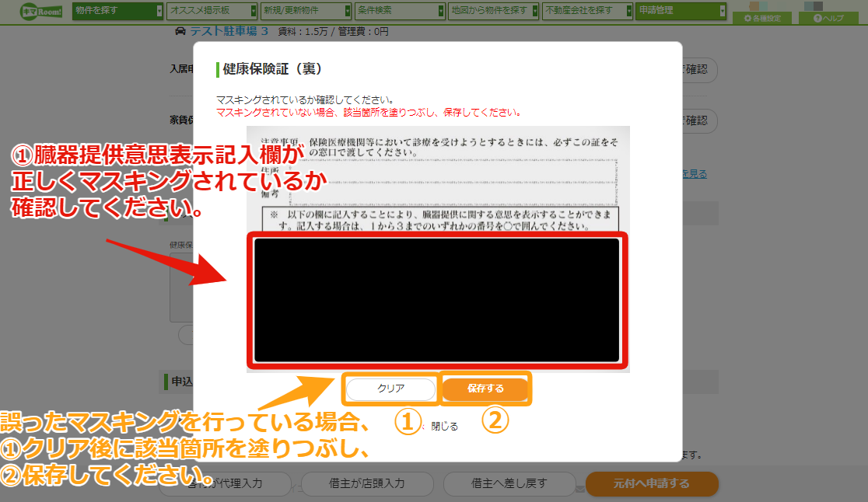Select the red masking warning text
The image size is (868, 502).
coord(369,113)
